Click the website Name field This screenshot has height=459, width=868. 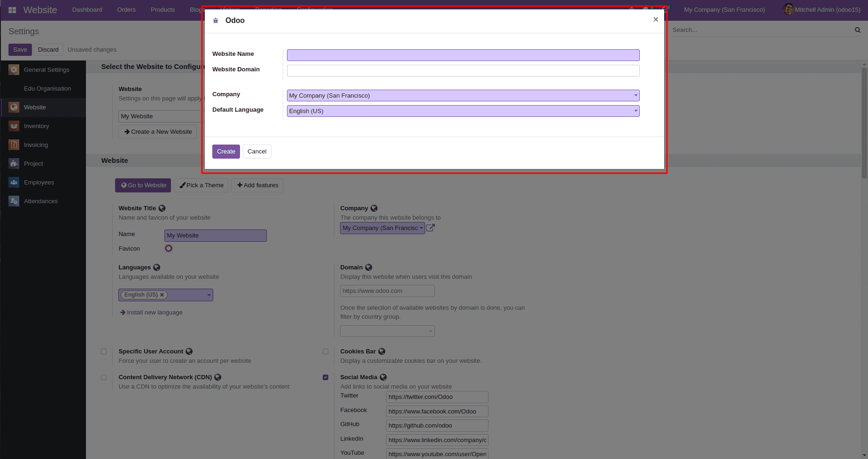click(216, 236)
